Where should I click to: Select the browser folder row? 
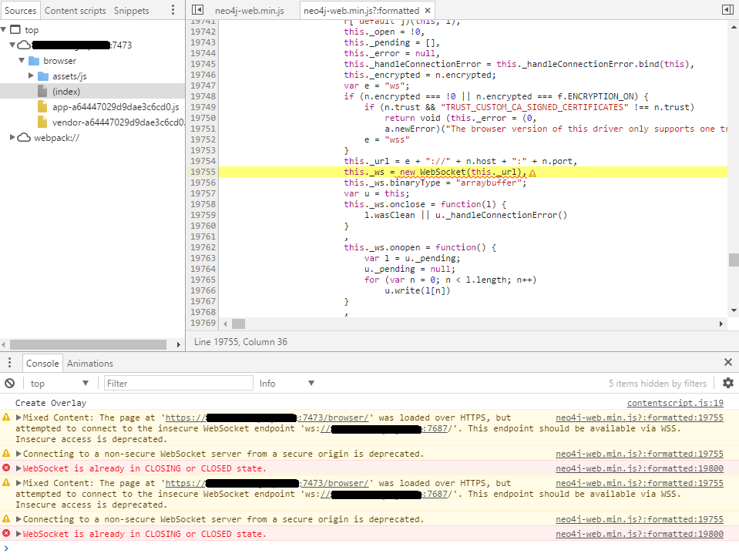[59, 61]
